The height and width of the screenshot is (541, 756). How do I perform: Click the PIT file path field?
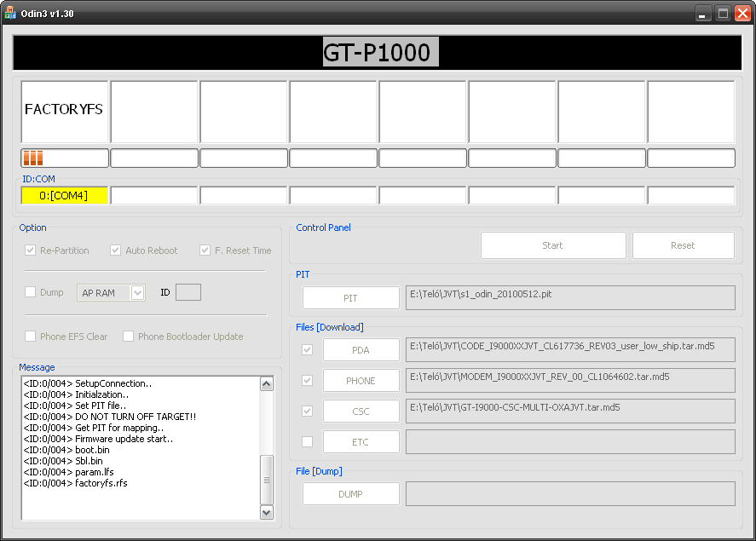570,297
